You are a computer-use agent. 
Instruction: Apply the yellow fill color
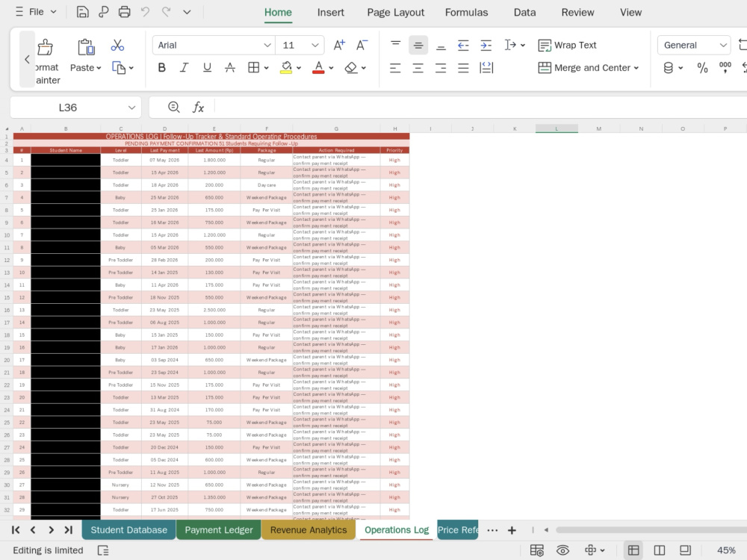pyautogui.click(x=286, y=68)
